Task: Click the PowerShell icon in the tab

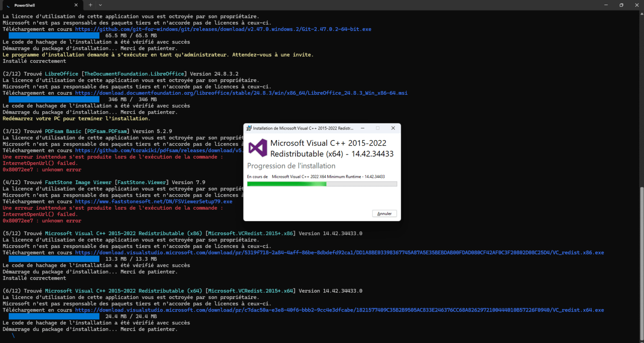Action: coord(8,5)
